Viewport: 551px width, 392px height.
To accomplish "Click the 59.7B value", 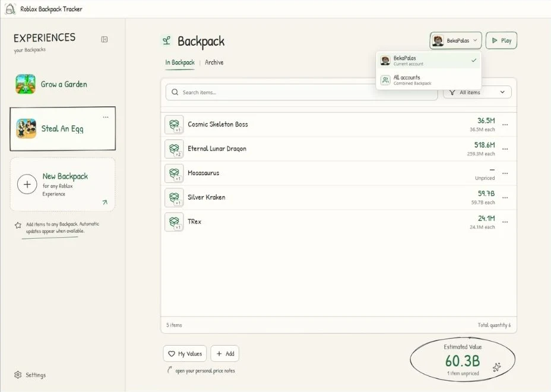I will pyautogui.click(x=486, y=194).
